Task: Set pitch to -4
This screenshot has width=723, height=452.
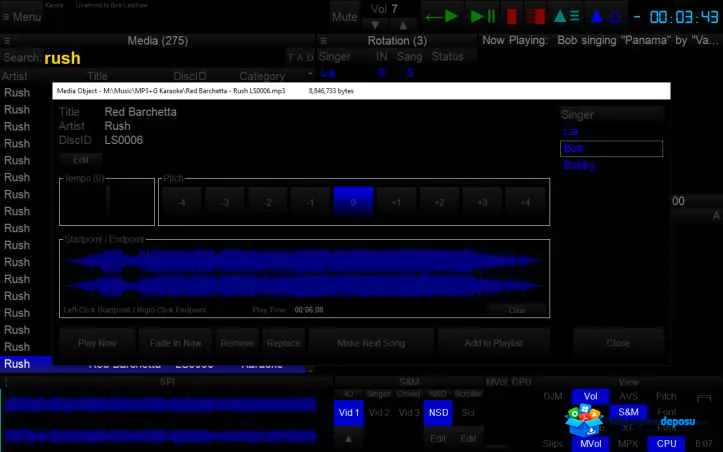Action: [181, 202]
